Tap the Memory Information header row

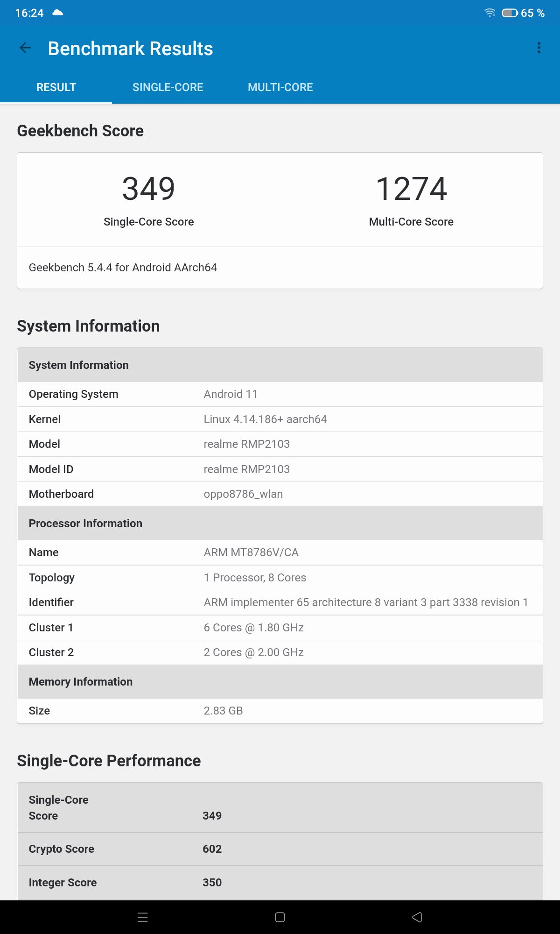pos(280,682)
